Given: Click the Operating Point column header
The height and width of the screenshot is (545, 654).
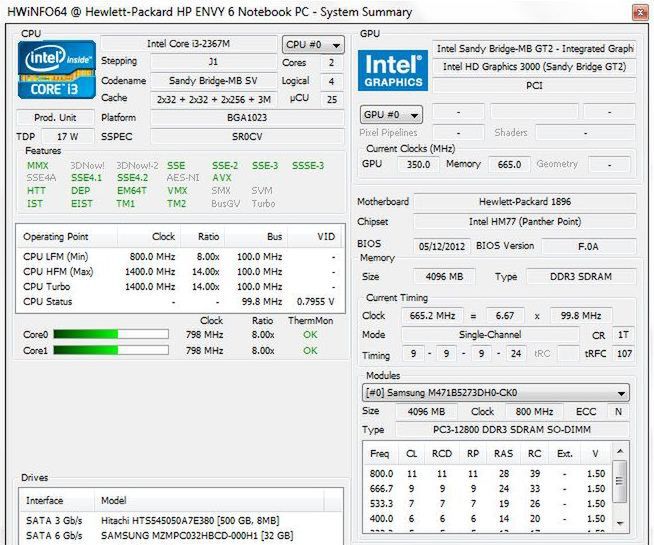Looking at the screenshot, I should 67,236.
